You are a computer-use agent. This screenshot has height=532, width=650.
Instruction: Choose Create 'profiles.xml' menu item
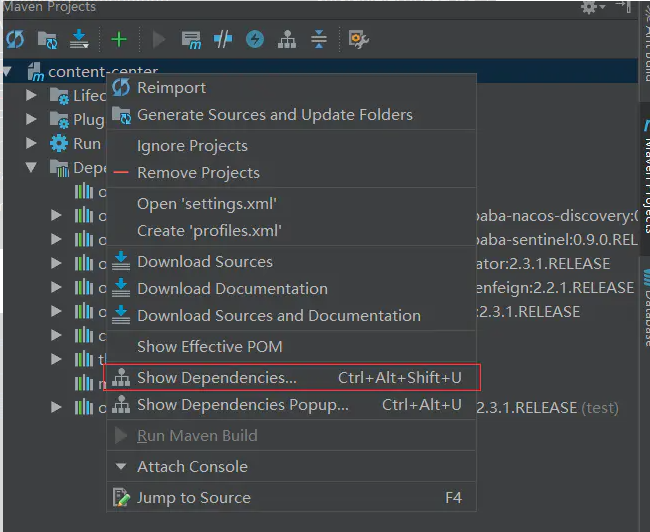click(291, 231)
